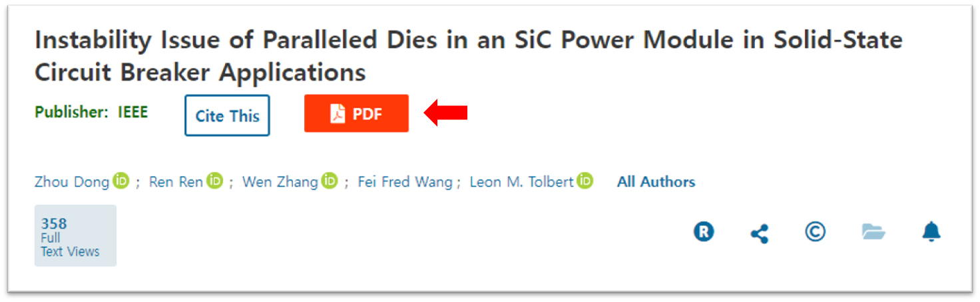
Task: Click the share icon
Action: tap(759, 233)
